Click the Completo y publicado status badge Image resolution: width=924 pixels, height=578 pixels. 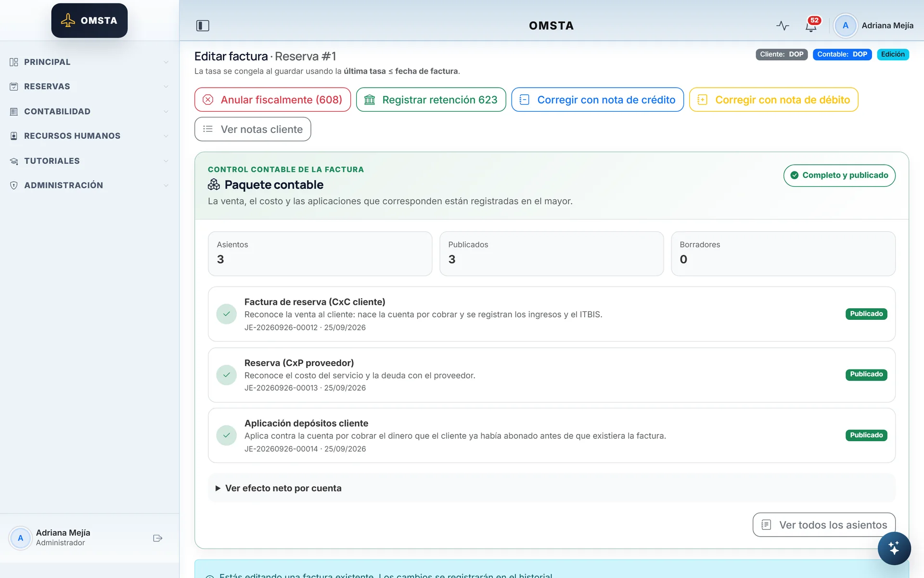point(839,175)
